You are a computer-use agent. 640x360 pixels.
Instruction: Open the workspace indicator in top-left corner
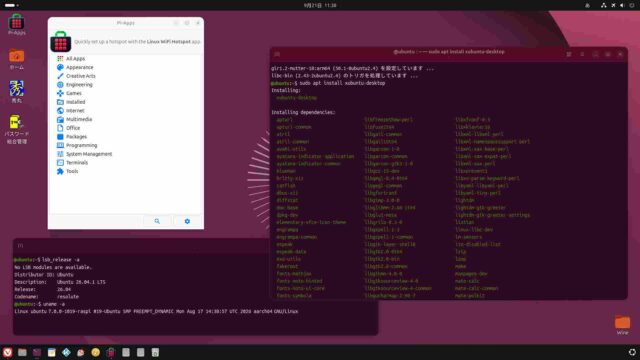pyautogui.click(x=11, y=5)
